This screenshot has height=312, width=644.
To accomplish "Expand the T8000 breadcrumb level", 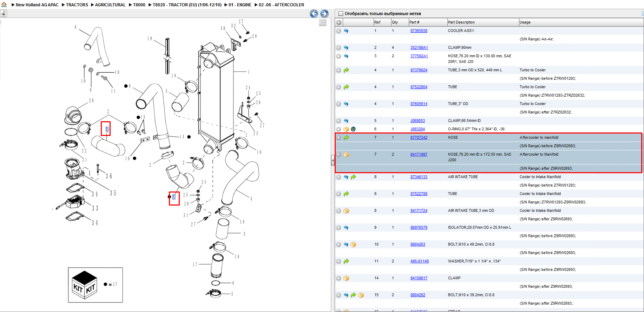I will (130, 5).
